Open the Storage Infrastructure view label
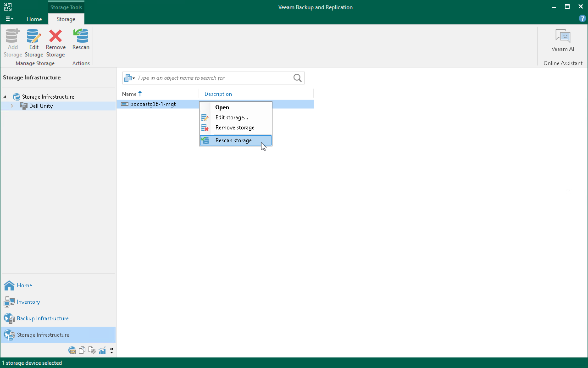This screenshot has height=368, width=588. tap(43, 335)
